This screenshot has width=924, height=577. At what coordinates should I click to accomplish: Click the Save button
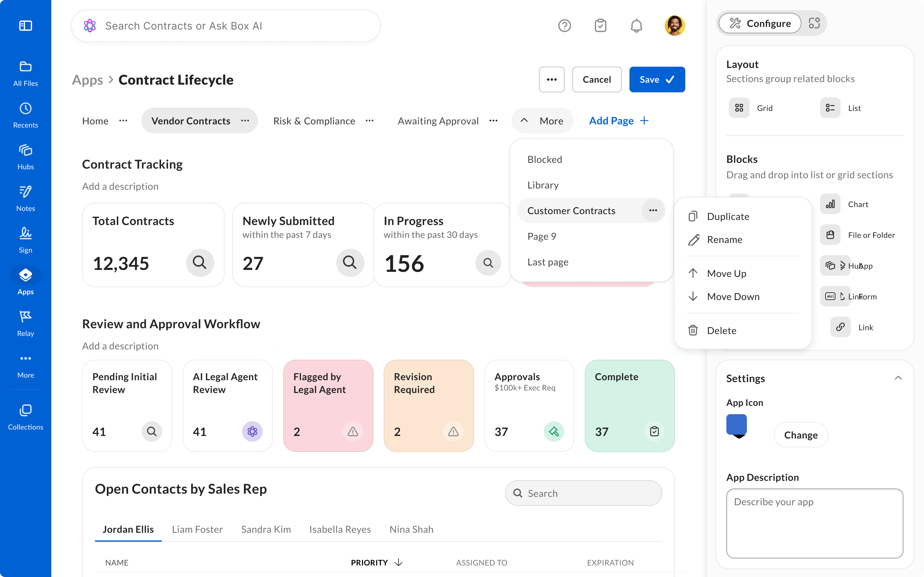click(x=657, y=79)
